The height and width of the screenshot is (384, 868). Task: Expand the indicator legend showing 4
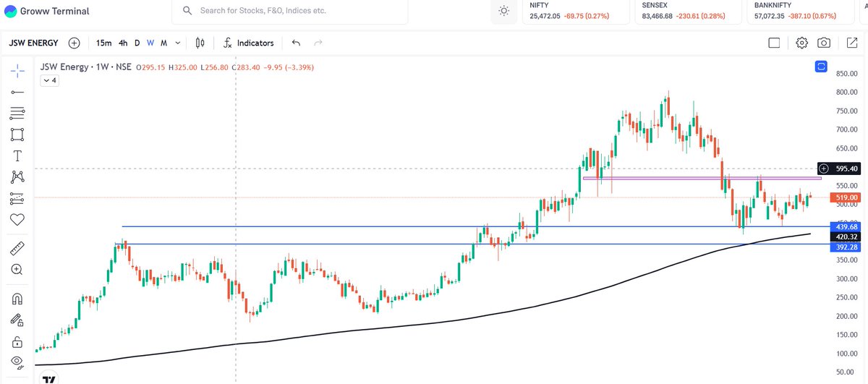(x=50, y=80)
